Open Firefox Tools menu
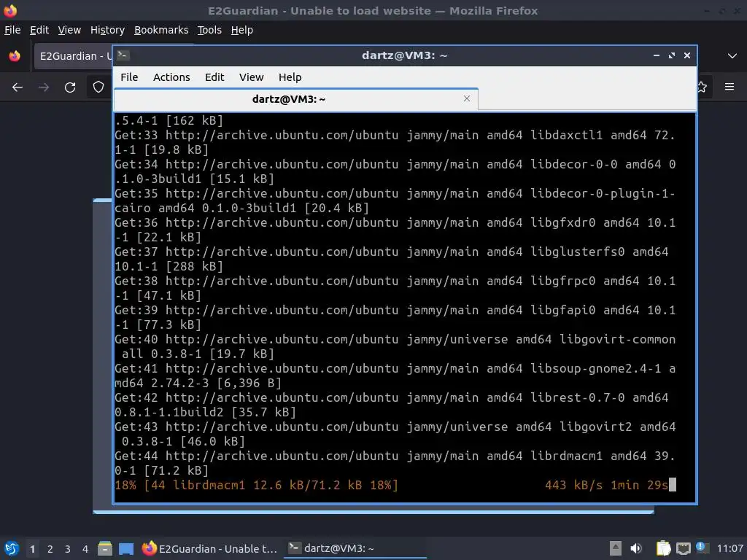Image resolution: width=747 pixels, height=560 pixels. tap(209, 30)
